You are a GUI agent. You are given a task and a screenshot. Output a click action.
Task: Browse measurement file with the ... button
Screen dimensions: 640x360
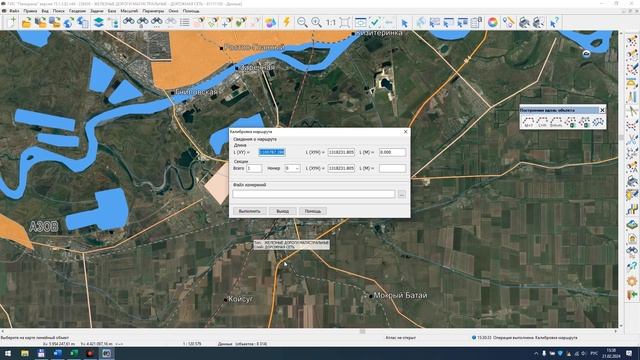pos(402,194)
